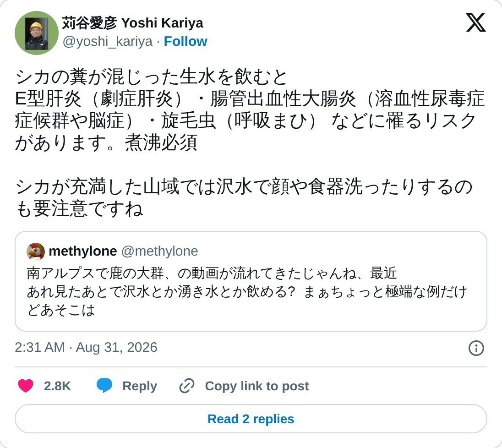This screenshot has width=502, height=448.
Task: Follow the @yoshi_kariya account
Action: (x=186, y=41)
